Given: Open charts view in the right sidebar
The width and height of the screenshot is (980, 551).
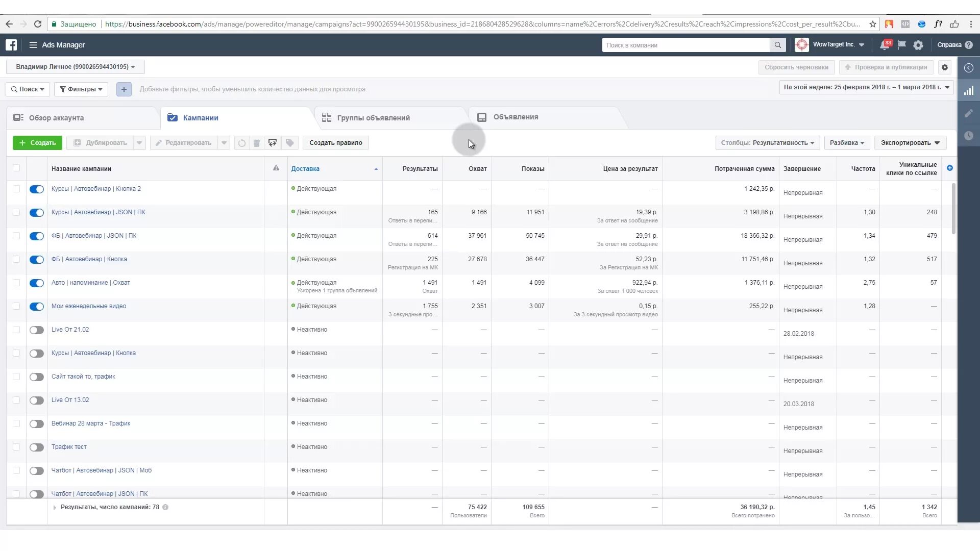Looking at the screenshot, I should pyautogui.click(x=969, y=91).
